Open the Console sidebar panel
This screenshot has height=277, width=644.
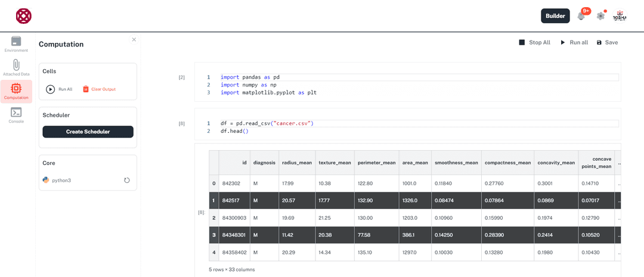[x=16, y=115]
